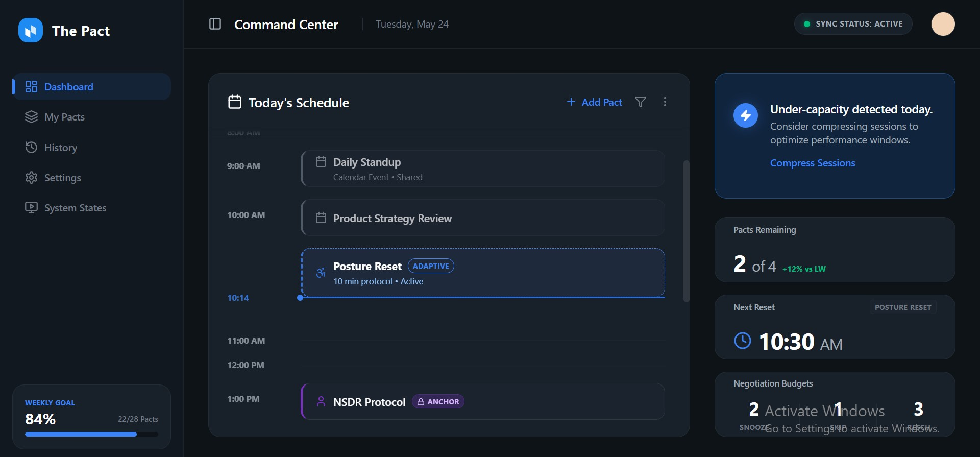Screen dimensions: 980x457
Task: Toggle the sidebar panel icon
Action: 215,24
